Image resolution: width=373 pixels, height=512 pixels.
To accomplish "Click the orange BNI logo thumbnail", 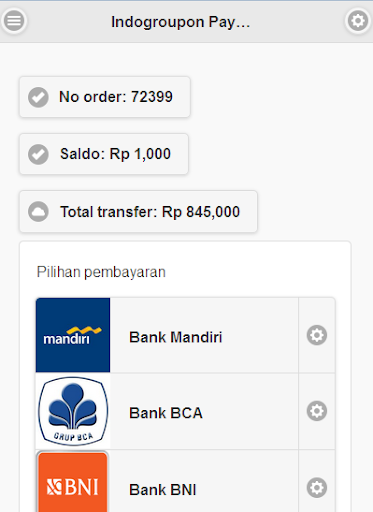I will tap(73, 482).
